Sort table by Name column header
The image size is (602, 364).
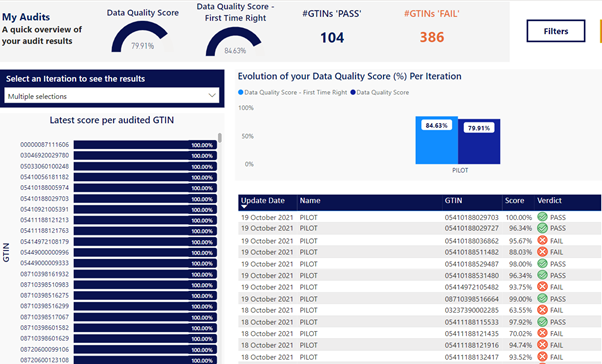[x=310, y=200]
